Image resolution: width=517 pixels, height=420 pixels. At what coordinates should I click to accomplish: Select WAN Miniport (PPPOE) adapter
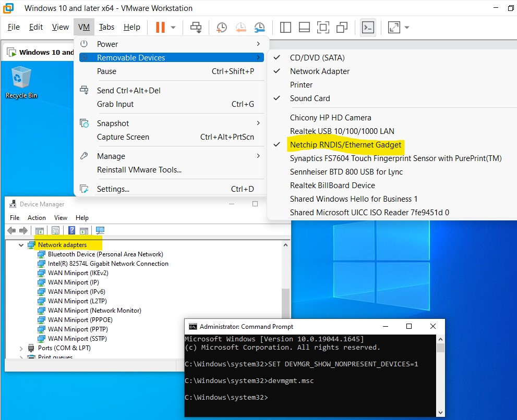pos(80,319)
